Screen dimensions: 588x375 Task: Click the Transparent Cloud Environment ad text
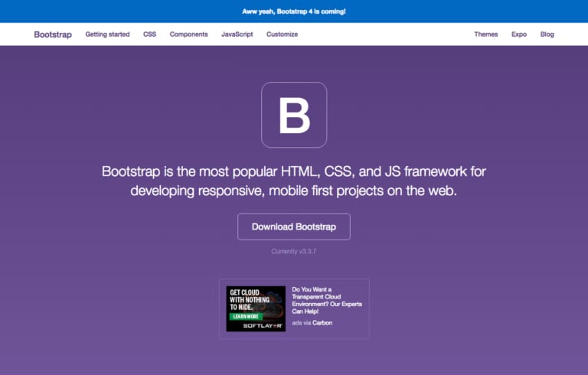[x=327, y=302]
